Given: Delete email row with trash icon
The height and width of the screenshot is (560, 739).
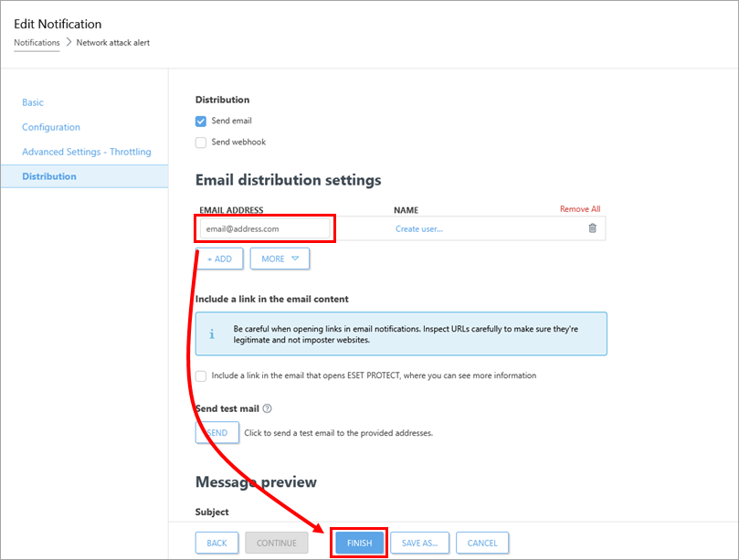Looking at the screenshot, I should [x=592, y=228].
